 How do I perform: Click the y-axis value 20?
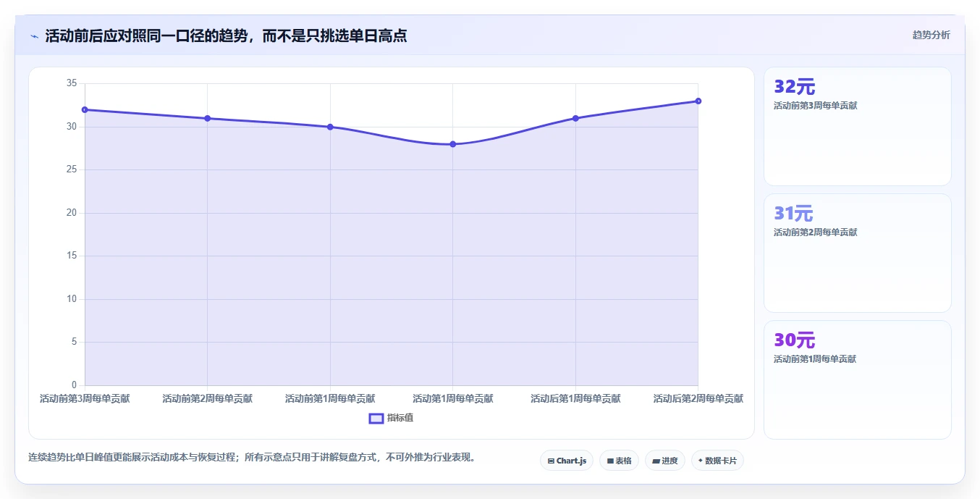tap(72, 213)
